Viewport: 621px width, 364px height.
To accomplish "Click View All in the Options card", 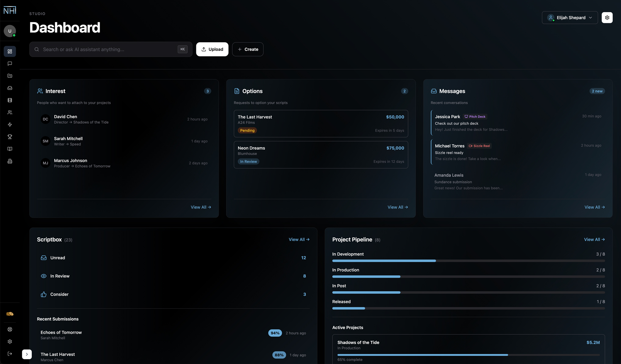I will (x=397, y=207).
